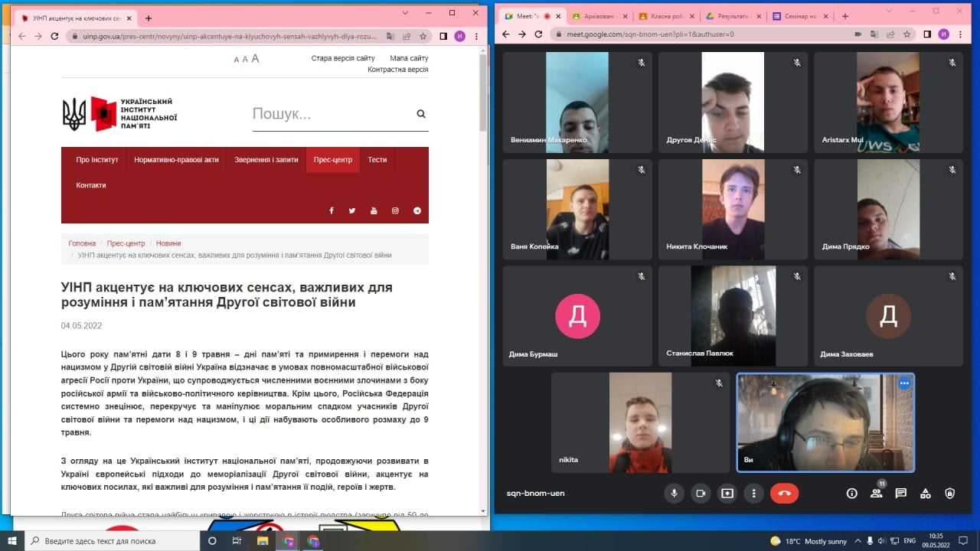Viewport: 980px width, 551px height.
Task: Show the participants list in Meet
Action: click(876, 494)
